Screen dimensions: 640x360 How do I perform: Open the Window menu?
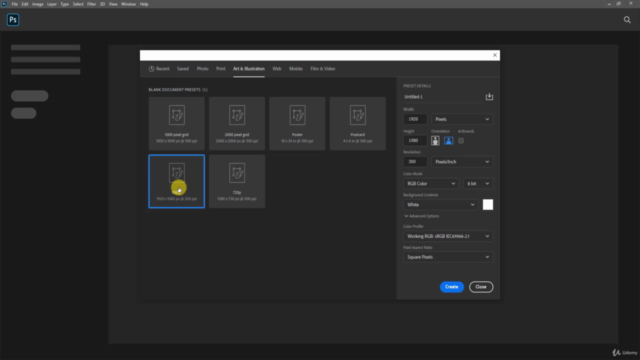(x=129, y=4)
